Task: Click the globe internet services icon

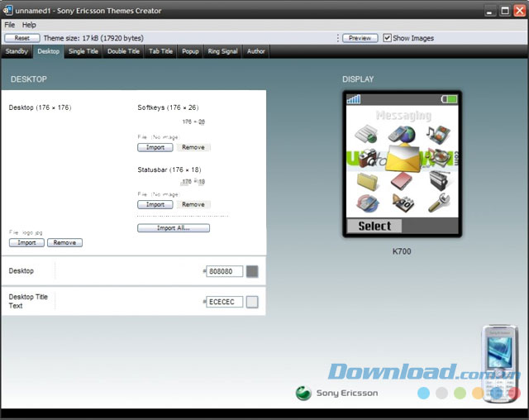Action: click(403, 134)
